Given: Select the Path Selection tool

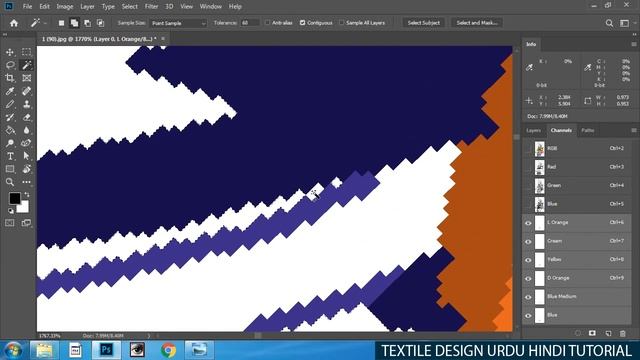Looking at the screenshot, I should 27,156.
